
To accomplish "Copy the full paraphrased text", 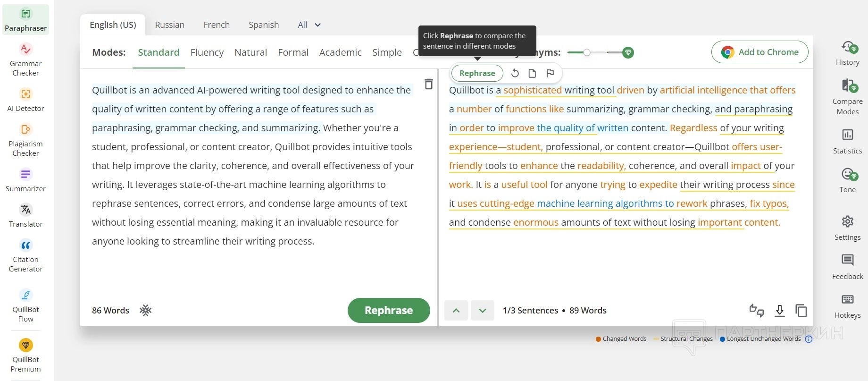I will point(801,310).
